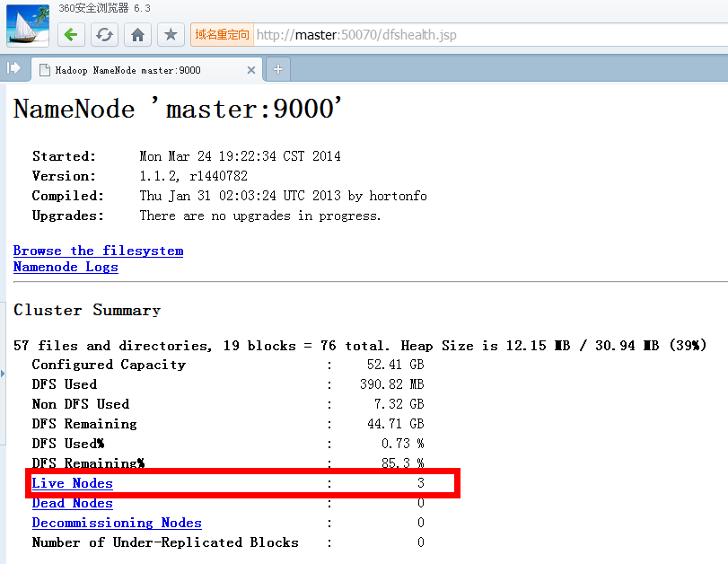Screen dimensions: 728x564
Task: Click the Cluster Summary heading
Action: coord(87,310)
